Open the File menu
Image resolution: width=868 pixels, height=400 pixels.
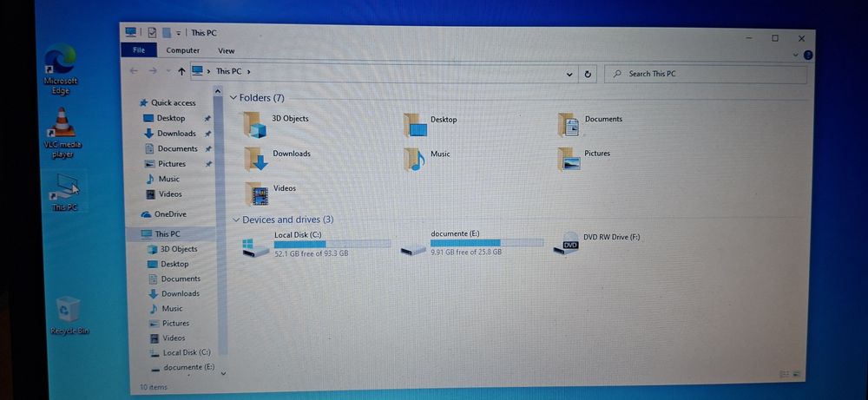(x=139, y=50)
